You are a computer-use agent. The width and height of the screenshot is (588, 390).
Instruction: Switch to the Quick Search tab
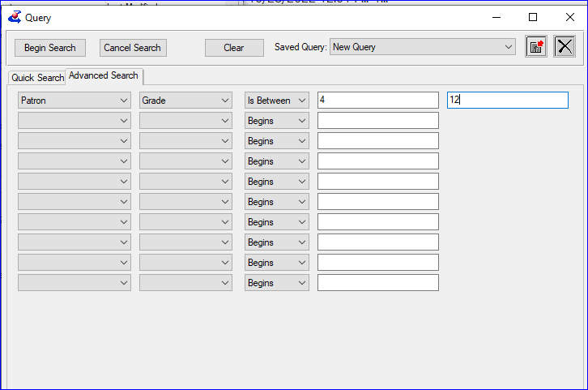coord(37,78)
